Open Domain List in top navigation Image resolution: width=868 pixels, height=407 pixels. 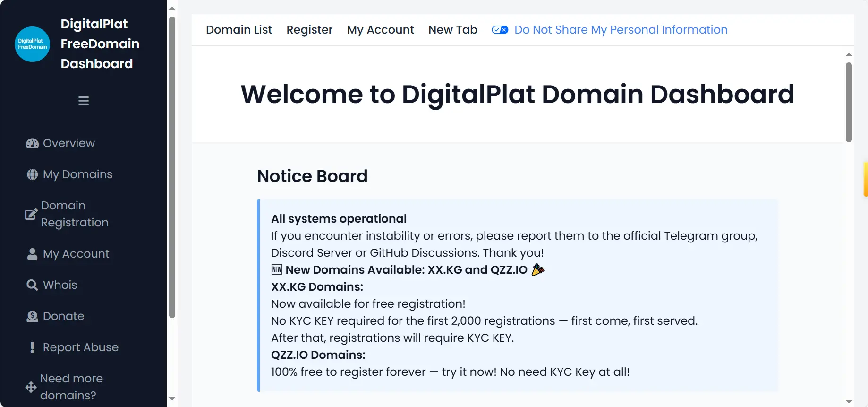click(x=239, y=30)
